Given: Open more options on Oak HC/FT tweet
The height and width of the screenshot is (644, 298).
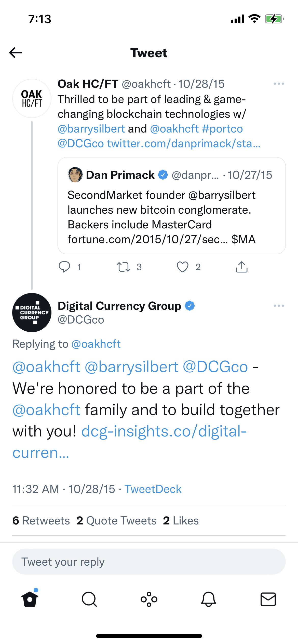Looking at the screenshot, I should (x=279, y=84).
